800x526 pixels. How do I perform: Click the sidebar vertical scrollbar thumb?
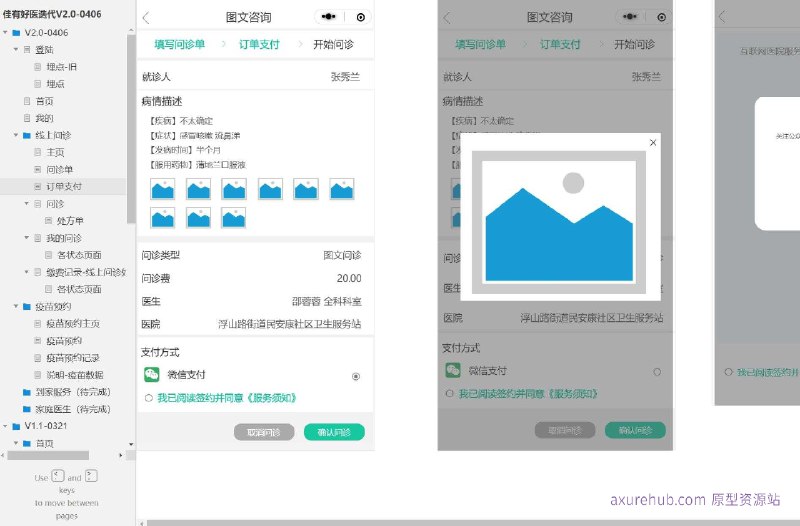click(131, 128)
